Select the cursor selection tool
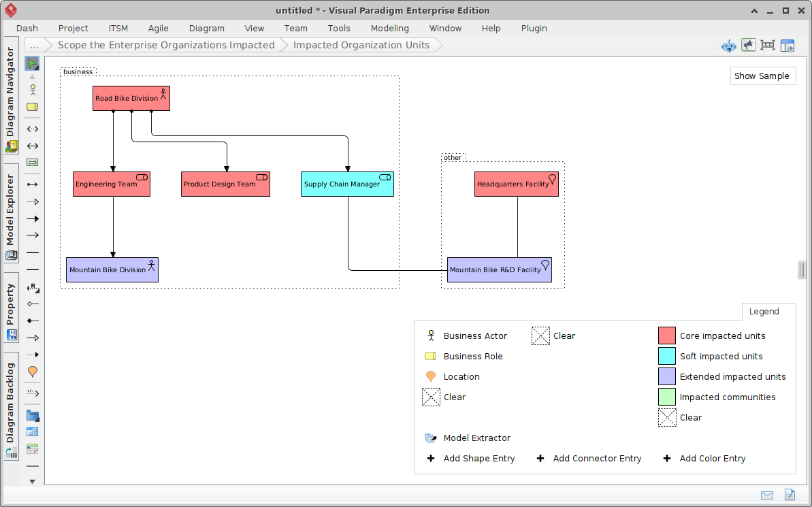The image size is (812, 507). coord(32,63)
